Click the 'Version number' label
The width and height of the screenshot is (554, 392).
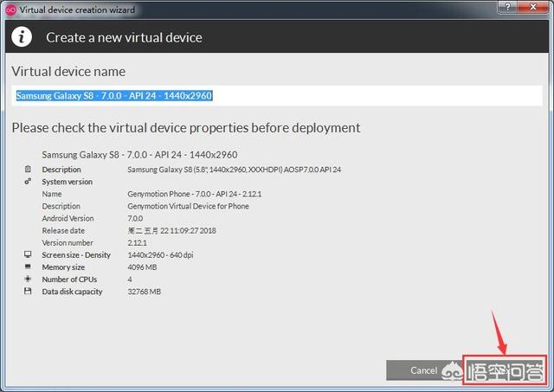pos(68,243)
